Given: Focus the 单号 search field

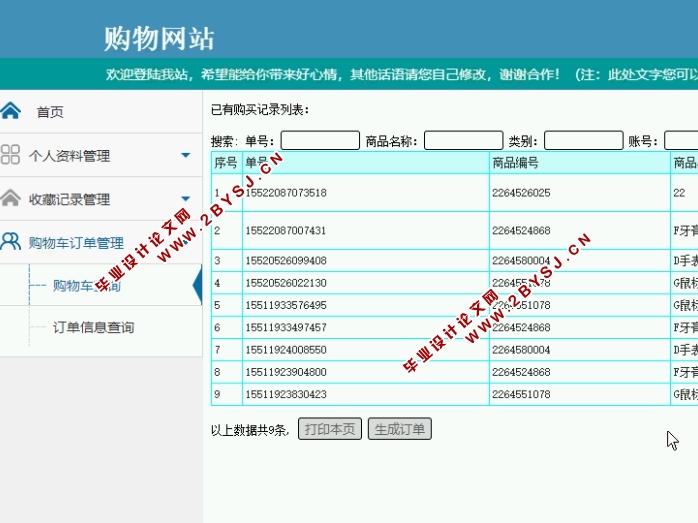Looking at the screenshot, I should pyautogui.click(x=321, y=141).
